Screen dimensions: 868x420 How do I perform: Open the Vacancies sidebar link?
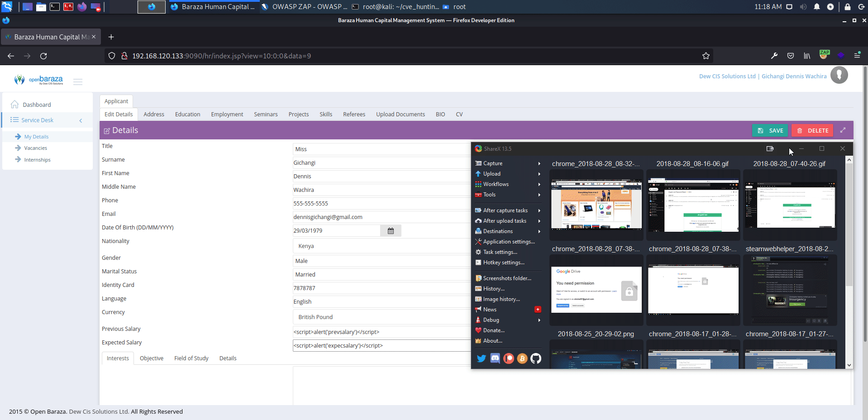coord(36,148)
